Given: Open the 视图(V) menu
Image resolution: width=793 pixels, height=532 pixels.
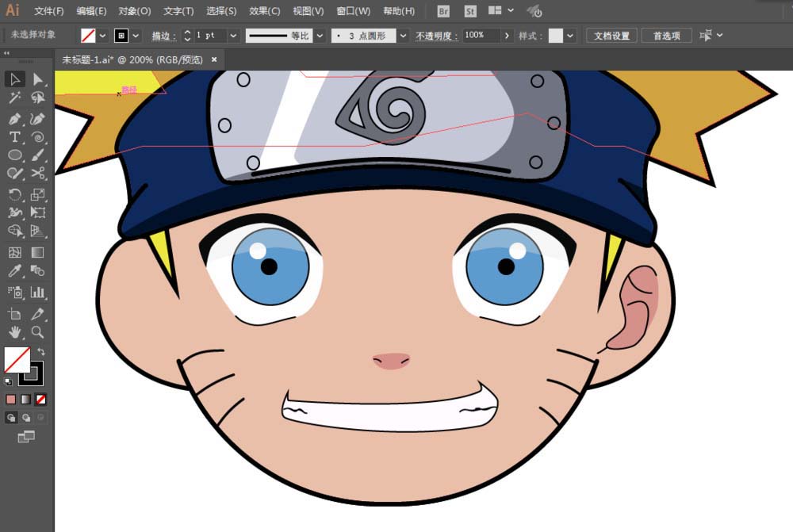Looking at the screenshot, I should click(308, 10).
